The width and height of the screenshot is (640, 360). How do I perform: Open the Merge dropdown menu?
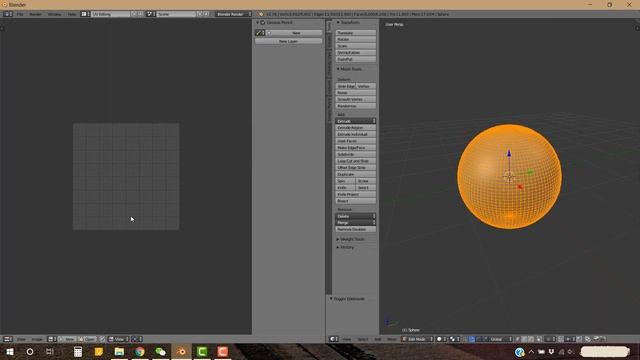(356, 223)
